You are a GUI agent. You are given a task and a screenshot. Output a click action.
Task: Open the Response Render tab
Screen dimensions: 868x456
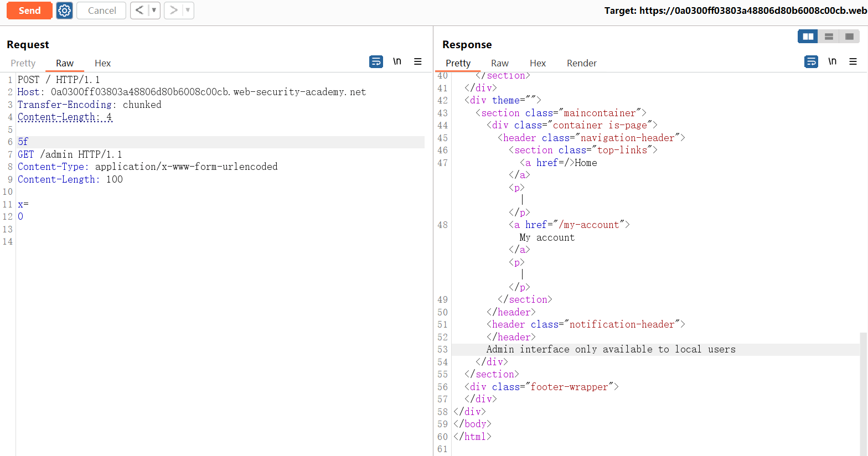click(x=581, y=63)
